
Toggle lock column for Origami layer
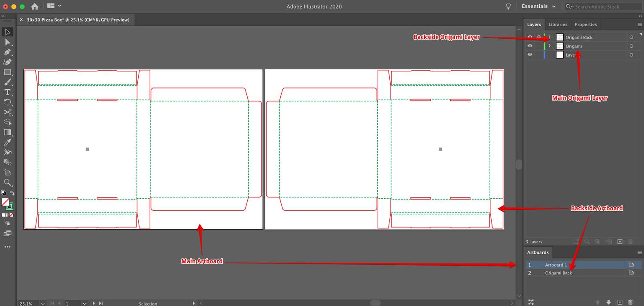[539, 46]
